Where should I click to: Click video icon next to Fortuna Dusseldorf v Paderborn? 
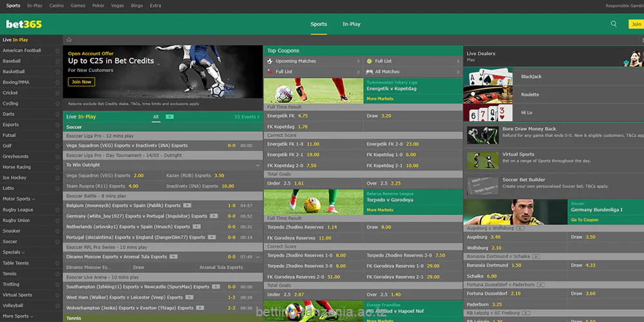pos(541,285)
